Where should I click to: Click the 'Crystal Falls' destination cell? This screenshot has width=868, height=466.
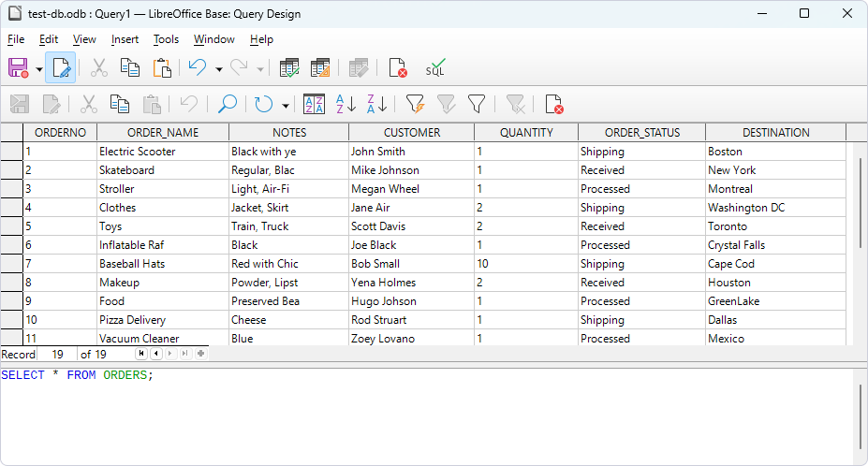coord(776,245)
